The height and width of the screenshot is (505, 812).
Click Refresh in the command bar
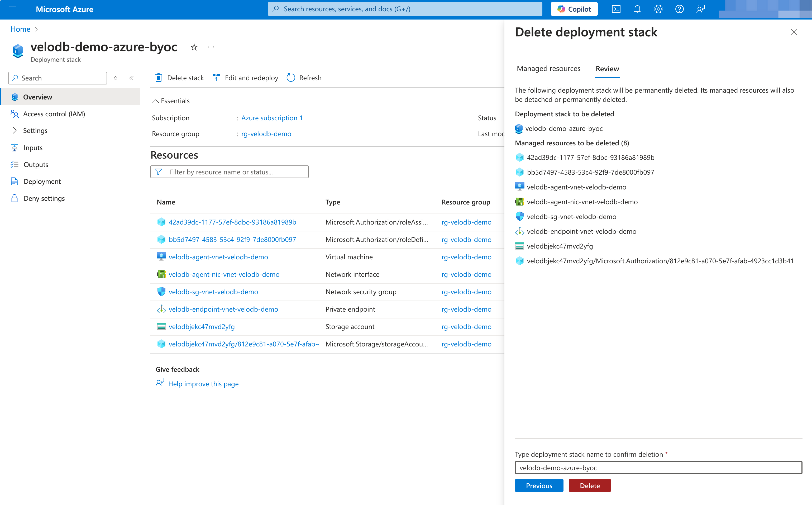pyautogui.click(x=304, y=78)
